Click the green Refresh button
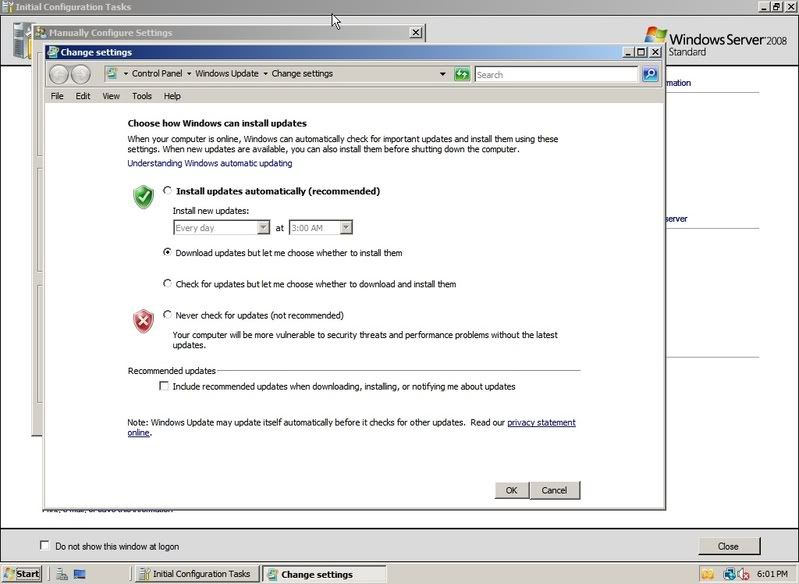 coord(462,74)
